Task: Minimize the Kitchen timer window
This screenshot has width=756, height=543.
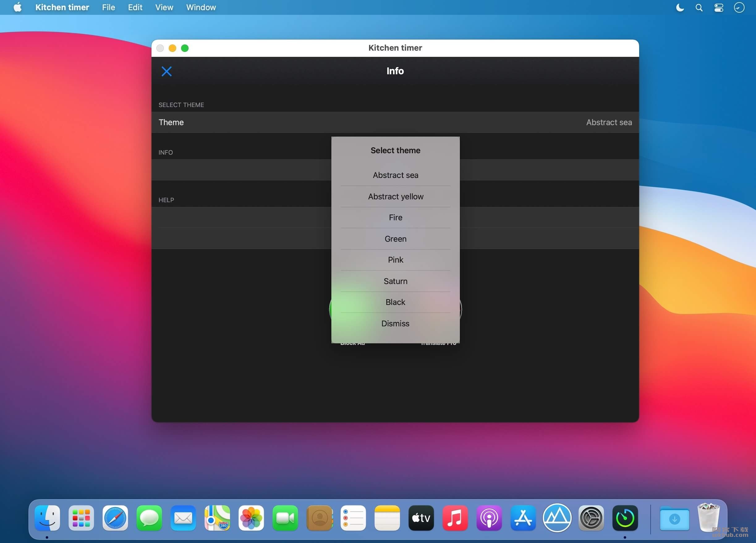Action: click(172, 48)
